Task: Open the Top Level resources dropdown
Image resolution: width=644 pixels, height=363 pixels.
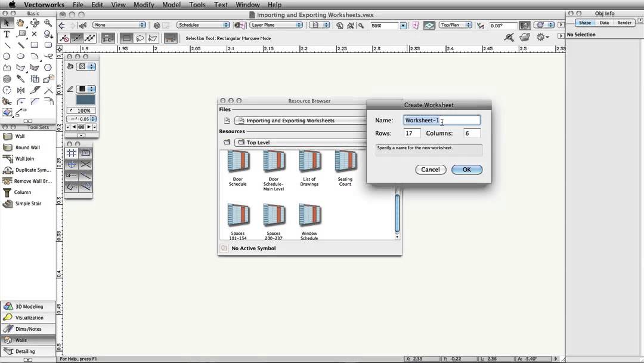Action: click(300, 142)
